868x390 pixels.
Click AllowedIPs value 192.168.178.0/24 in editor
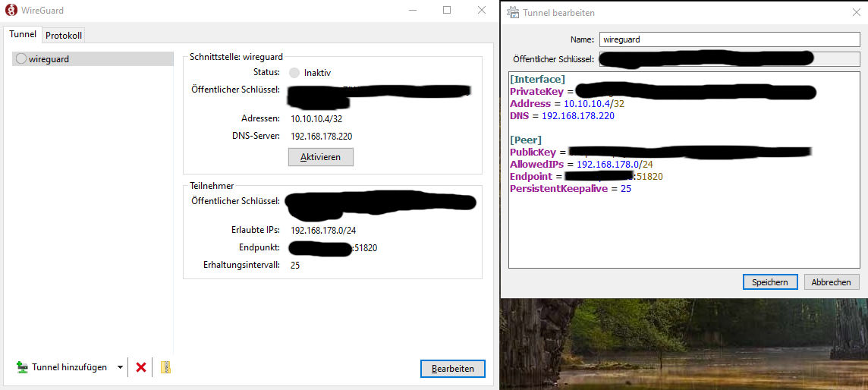coord(615,165)
